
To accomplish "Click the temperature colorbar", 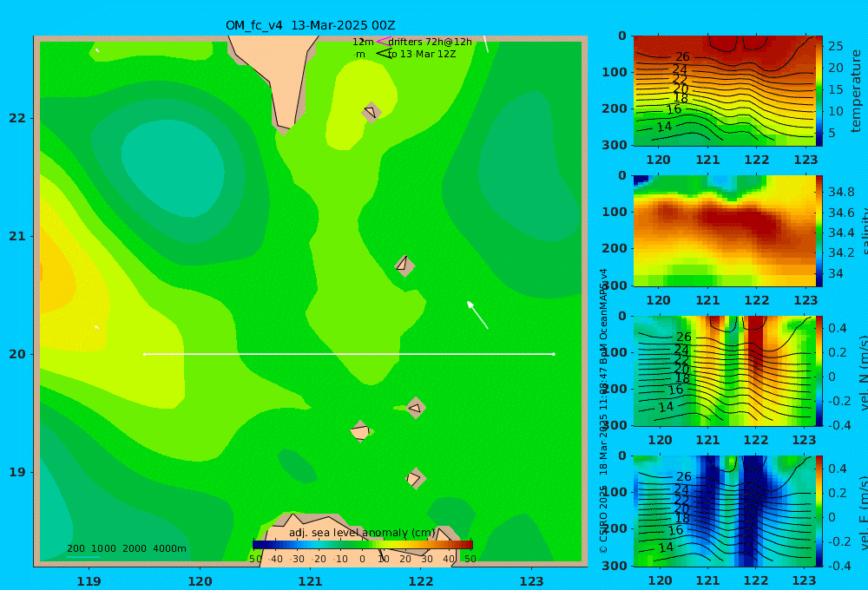I will tap(819, 91).
